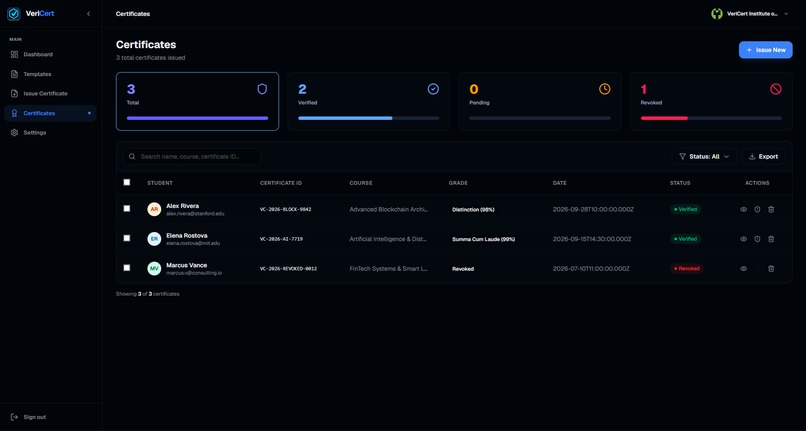Check the Alex Rivera row checkbox
Image resolution: width=806 pixels, height=431 pixels.
tap(127, 208)
